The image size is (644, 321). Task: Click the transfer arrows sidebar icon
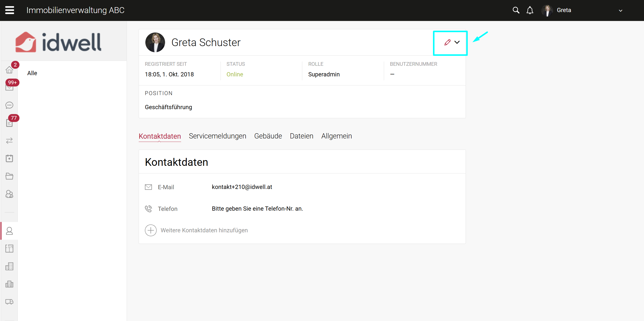click(9, 140)
